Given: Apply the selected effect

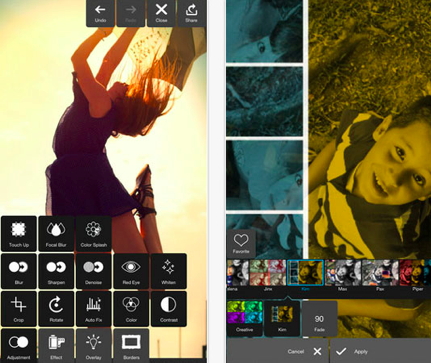Looking at the screenshot, I should [381, 351].
